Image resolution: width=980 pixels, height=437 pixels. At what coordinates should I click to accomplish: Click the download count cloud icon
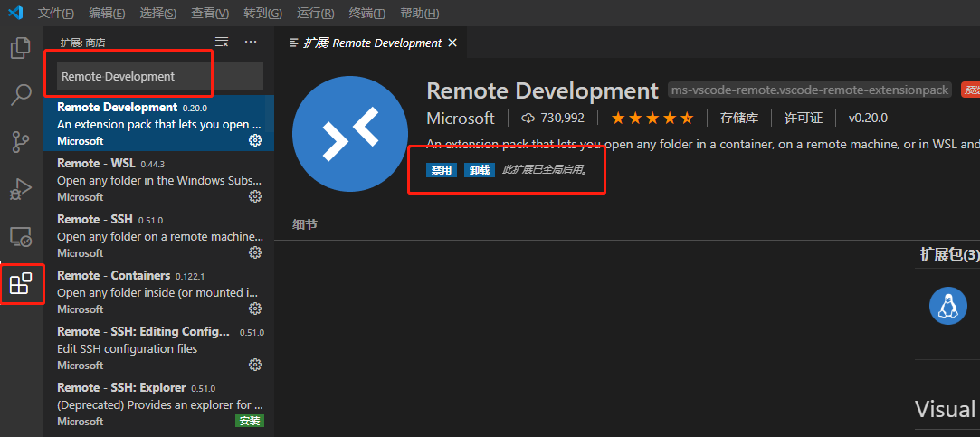528,119
